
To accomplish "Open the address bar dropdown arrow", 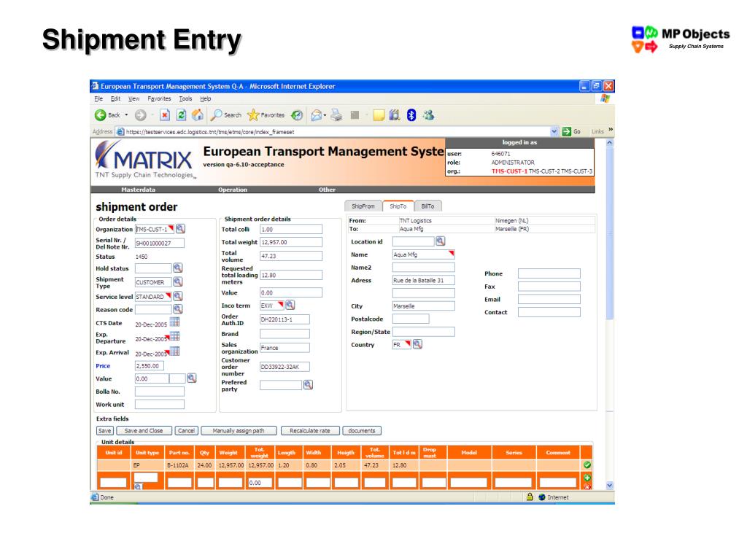I will [554, 131].
